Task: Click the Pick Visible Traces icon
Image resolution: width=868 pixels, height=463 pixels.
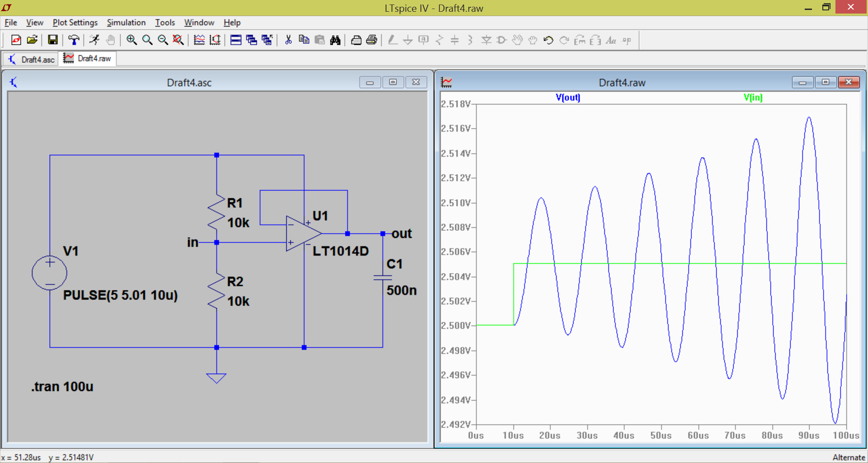Action: (199, 40)
